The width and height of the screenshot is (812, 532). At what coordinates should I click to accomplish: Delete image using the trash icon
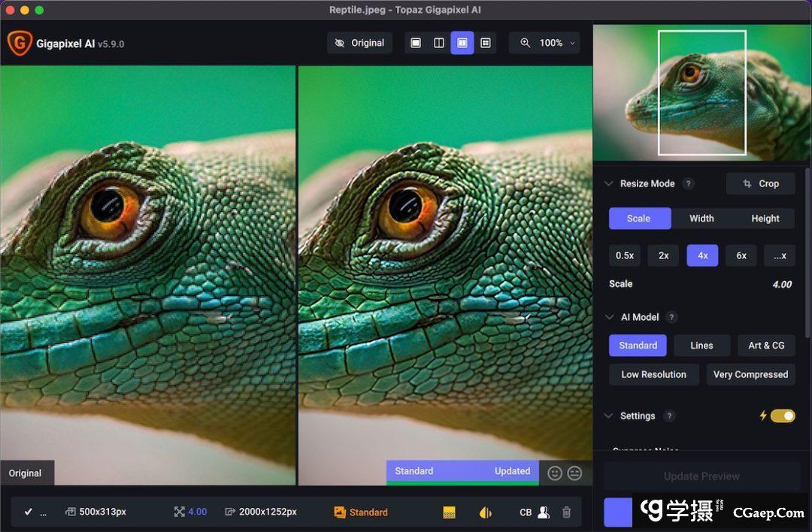(x=567, y=512)
